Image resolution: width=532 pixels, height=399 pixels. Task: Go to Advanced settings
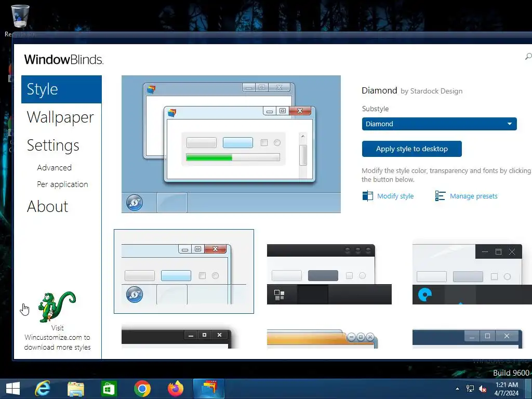54,168
